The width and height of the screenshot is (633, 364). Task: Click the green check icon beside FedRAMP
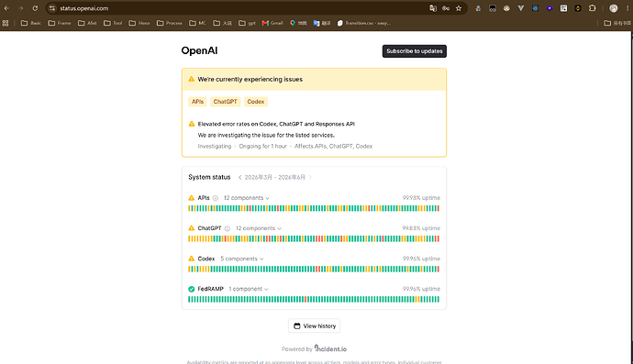pyautogui.click(x=192, y=289)
